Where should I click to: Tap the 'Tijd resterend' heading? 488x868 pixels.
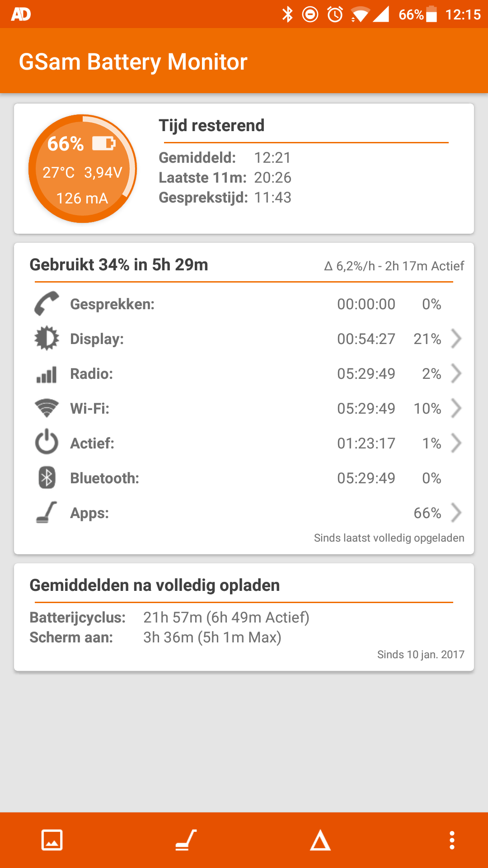pyautogui.click(x=211, y=126)
